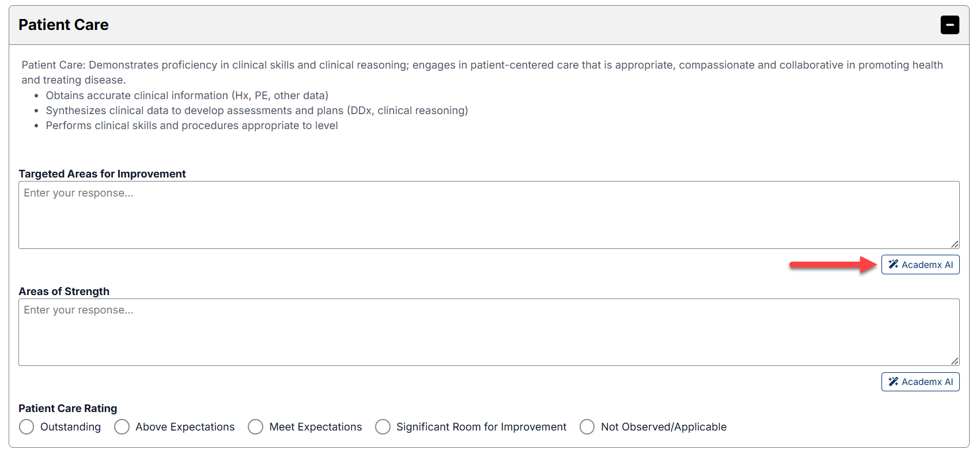Choose Not Observed/Applicable rating
Screen dimensions: 980x457
pyautogui.click(x=587, y=426)
